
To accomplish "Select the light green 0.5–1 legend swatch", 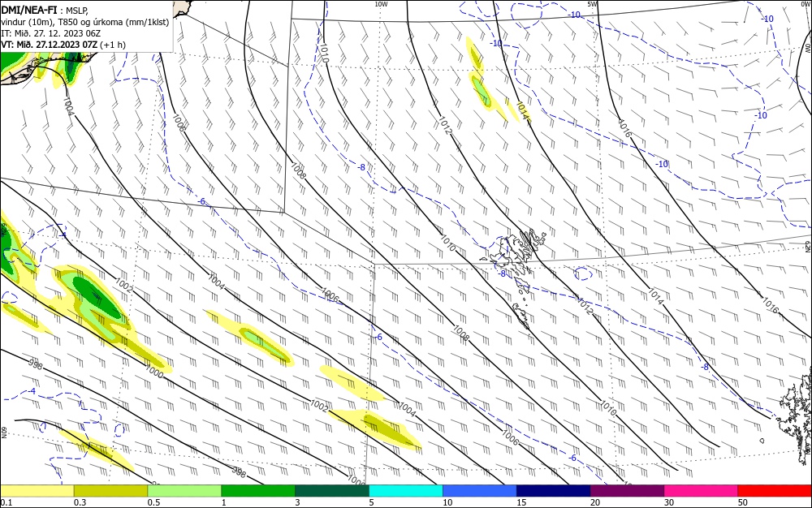I will 184,491.
